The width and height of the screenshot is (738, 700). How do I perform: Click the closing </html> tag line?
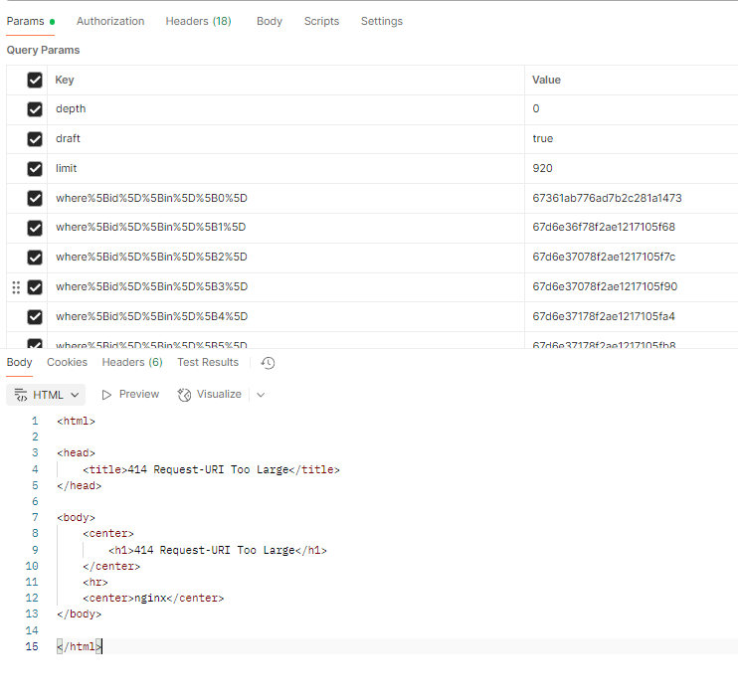click(79, 646)
